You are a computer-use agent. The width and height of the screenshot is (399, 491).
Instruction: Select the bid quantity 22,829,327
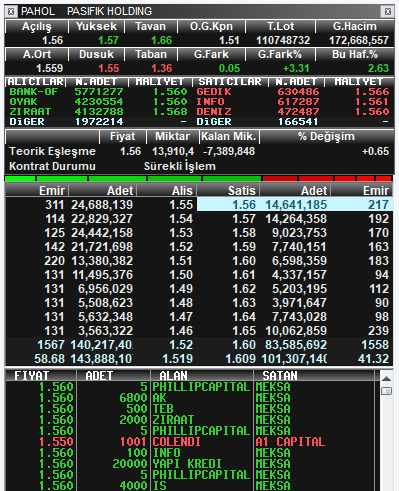click(102, 219)
